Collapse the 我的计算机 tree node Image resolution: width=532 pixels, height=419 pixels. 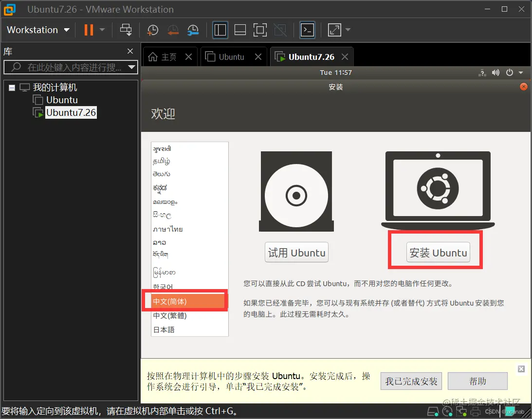[x=12, y=88]
